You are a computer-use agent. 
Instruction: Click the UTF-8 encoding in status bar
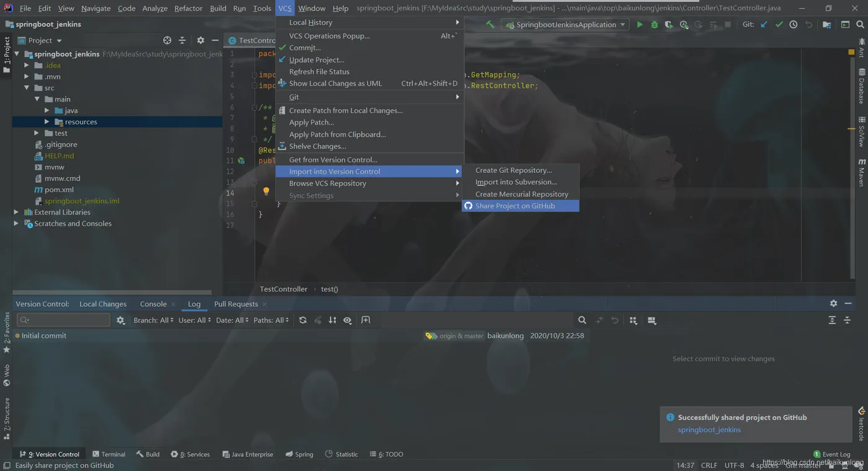click(734, 465)
